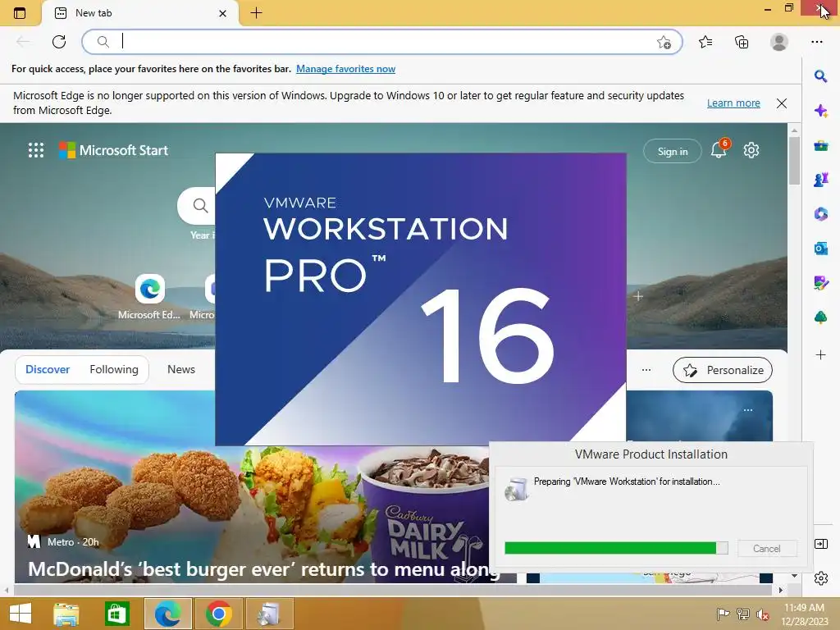Toggle the sidebar panel icon
This screenshot has width=840, height=630.
pyautogui.click(x=820, y=545)
